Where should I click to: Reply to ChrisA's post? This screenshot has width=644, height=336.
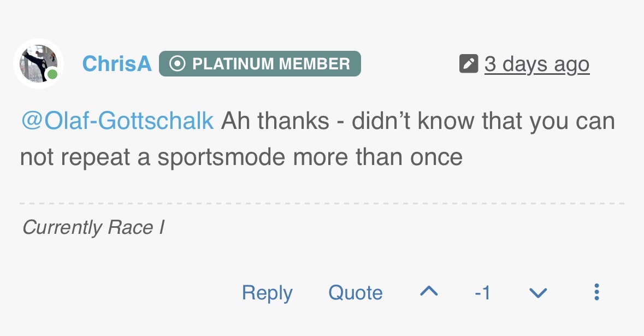tap(267, 293)
